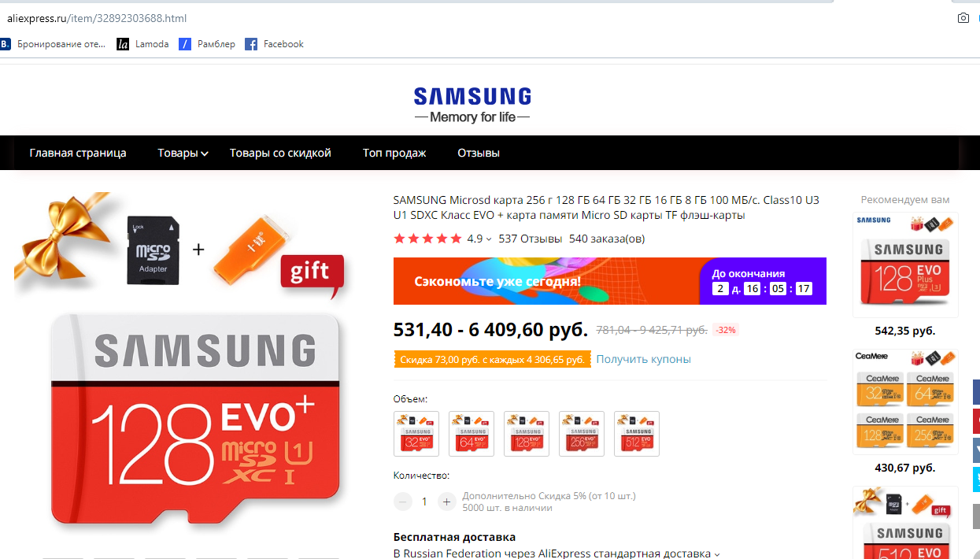Open the Рамблер bookmark

[207, 44]
